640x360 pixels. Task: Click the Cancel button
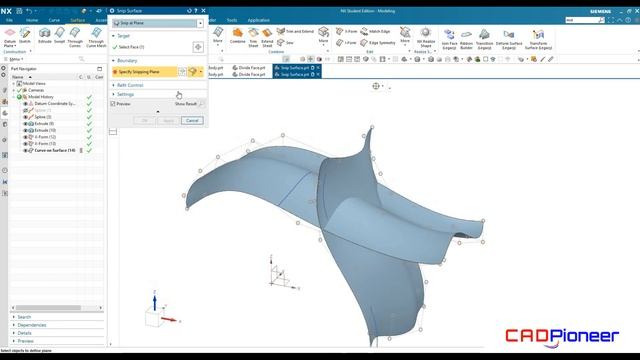(192, 121)
